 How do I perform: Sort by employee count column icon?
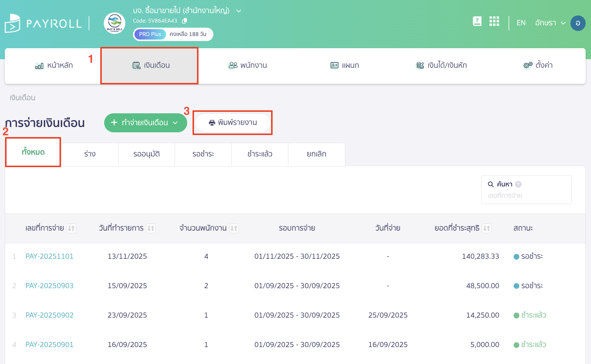point(234,228)
